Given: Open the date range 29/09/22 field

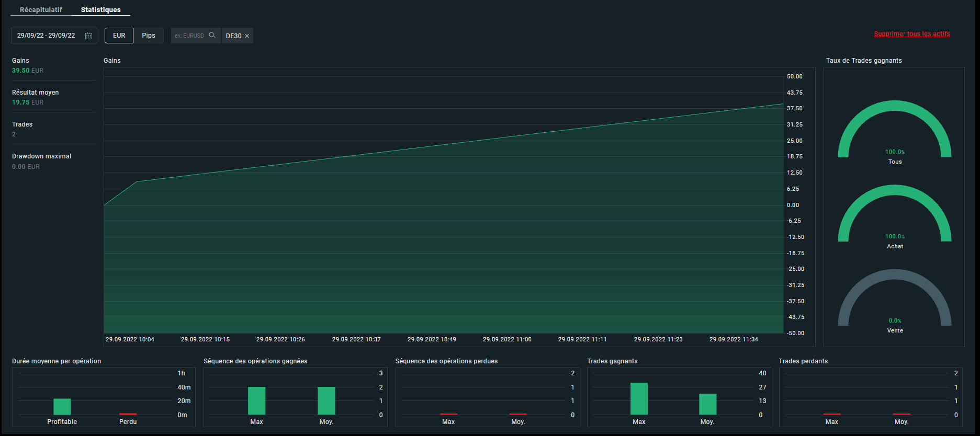Looking at the screenshot, I should tap(54, 36).
